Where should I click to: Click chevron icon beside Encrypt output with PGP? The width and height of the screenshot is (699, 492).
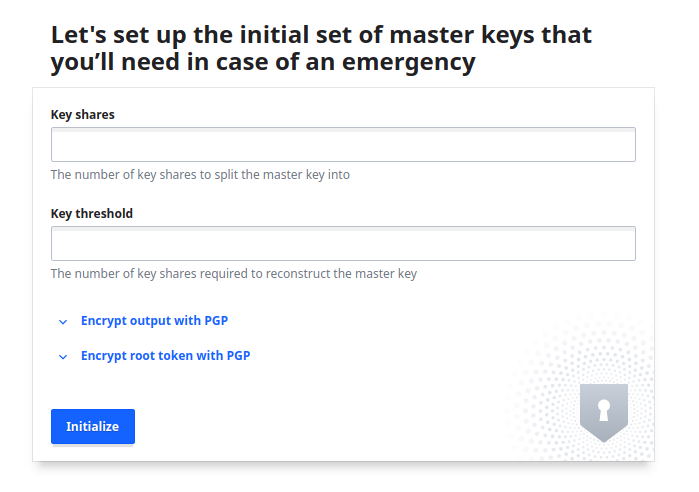coord(63,322)
